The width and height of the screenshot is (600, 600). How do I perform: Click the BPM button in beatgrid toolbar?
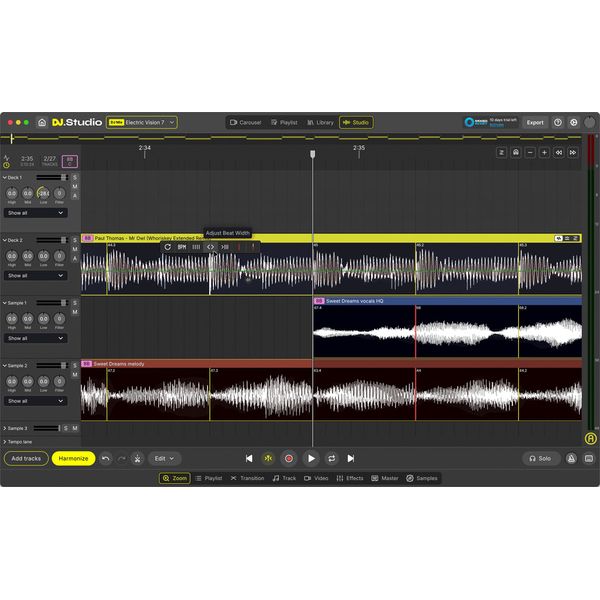(x=182, y=247)
